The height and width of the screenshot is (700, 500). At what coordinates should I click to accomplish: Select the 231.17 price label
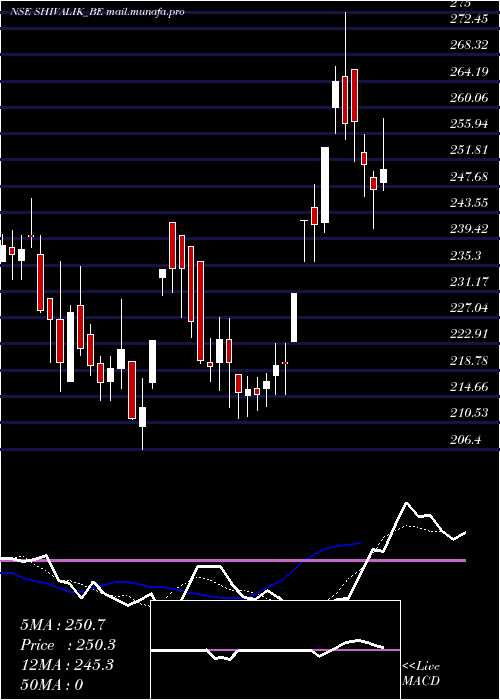tap(469, 282)
